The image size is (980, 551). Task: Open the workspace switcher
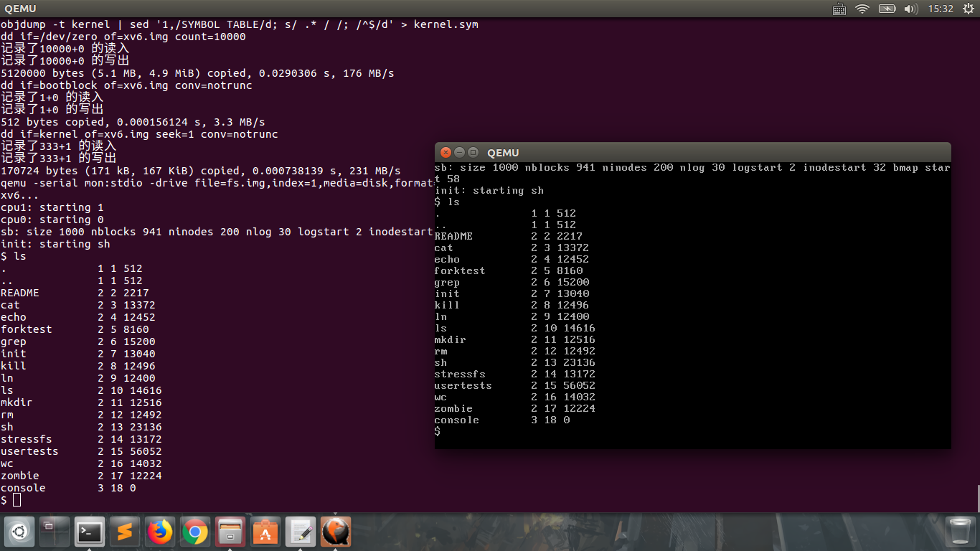[x=55, y=532]
